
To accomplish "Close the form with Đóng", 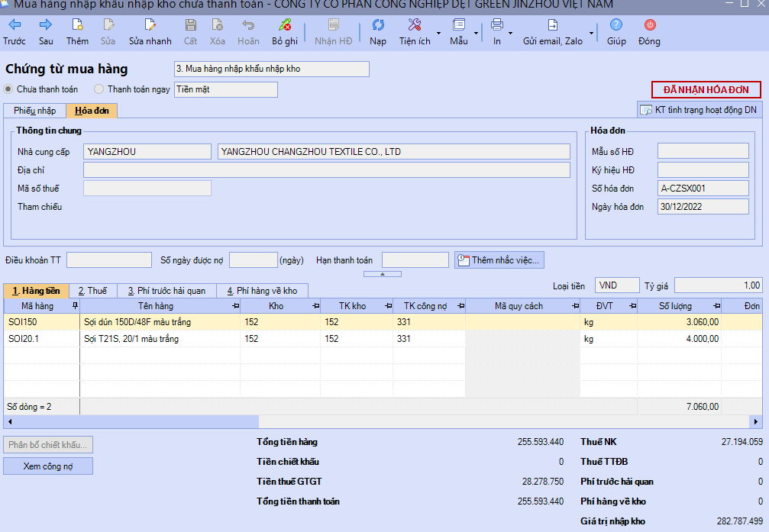I will 649,32.
